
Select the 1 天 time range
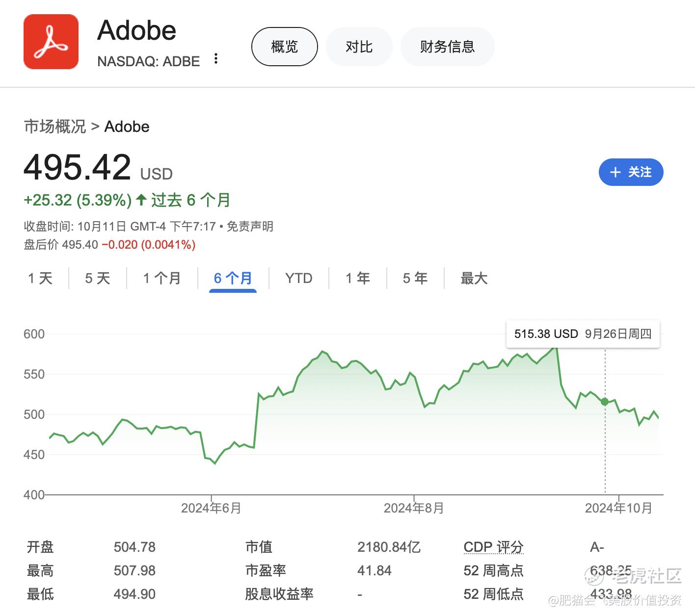click(x=40, y=278)
